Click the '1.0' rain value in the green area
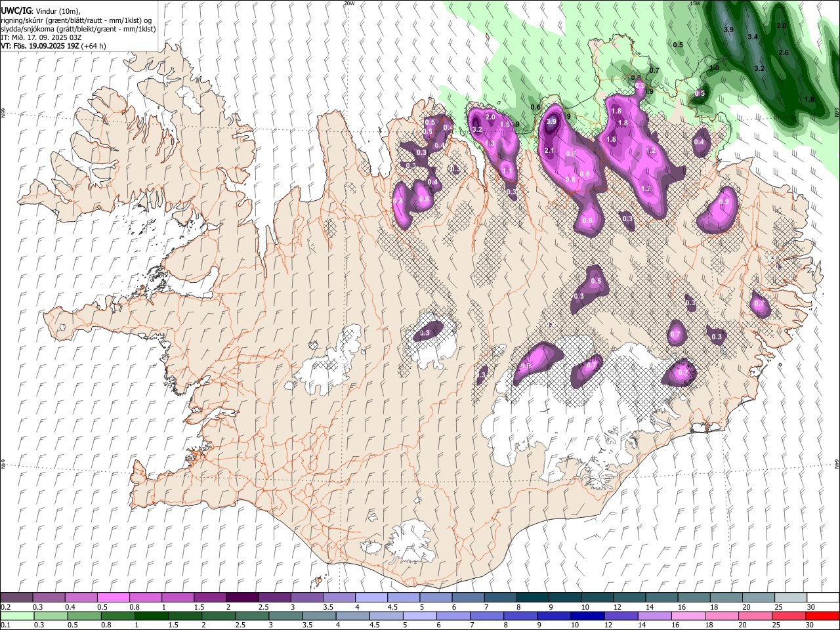This screenshot has width=840, height=630. 714,68
